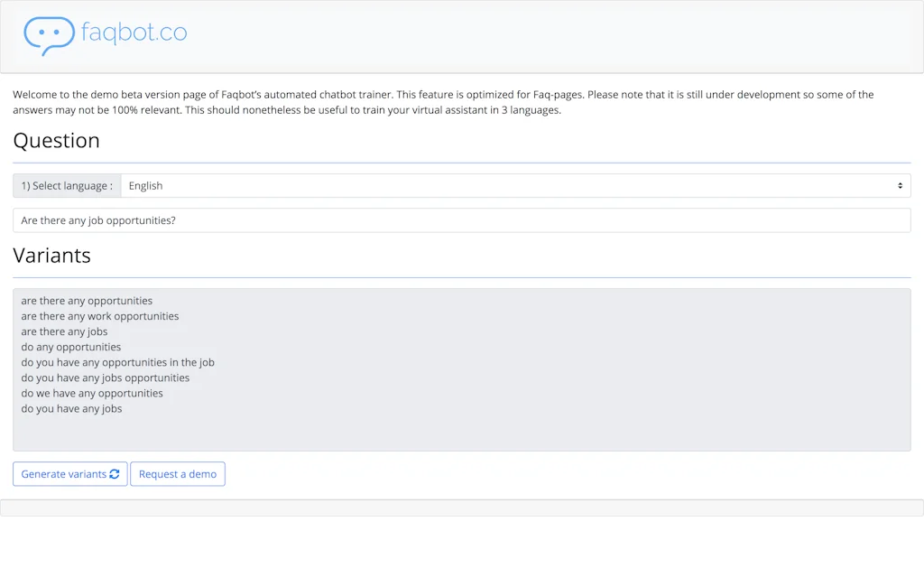The width and height of the screenshot is (924, 578).
Task: Open the faqbot.co homepage via logo text
Action: [134, 33]
